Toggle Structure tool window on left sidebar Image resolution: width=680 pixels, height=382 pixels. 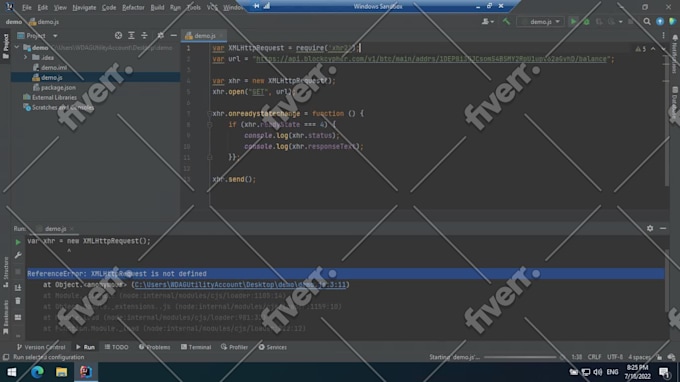click(6, 272)
